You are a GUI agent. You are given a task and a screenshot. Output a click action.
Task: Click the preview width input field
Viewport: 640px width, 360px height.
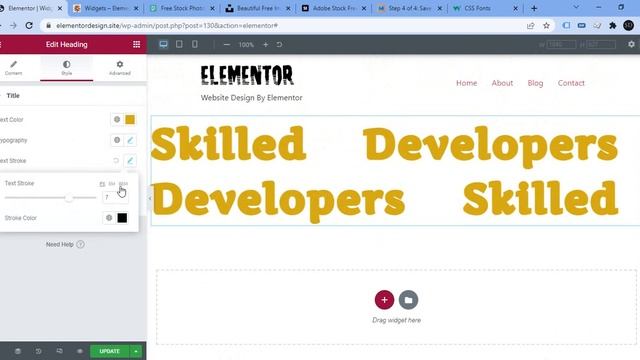tap(562, 44)
